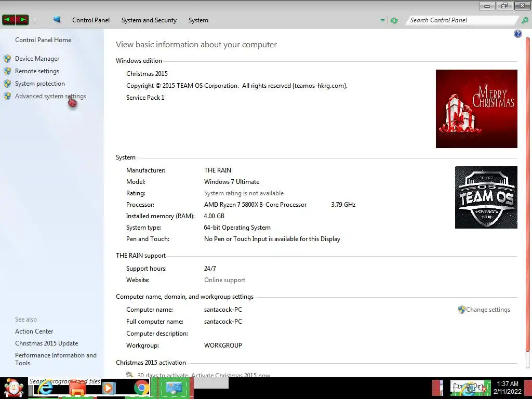The image size is (532, 399).
Task: Click the TEAM OS manufacturer logo
Action: (x=486, y=197)
